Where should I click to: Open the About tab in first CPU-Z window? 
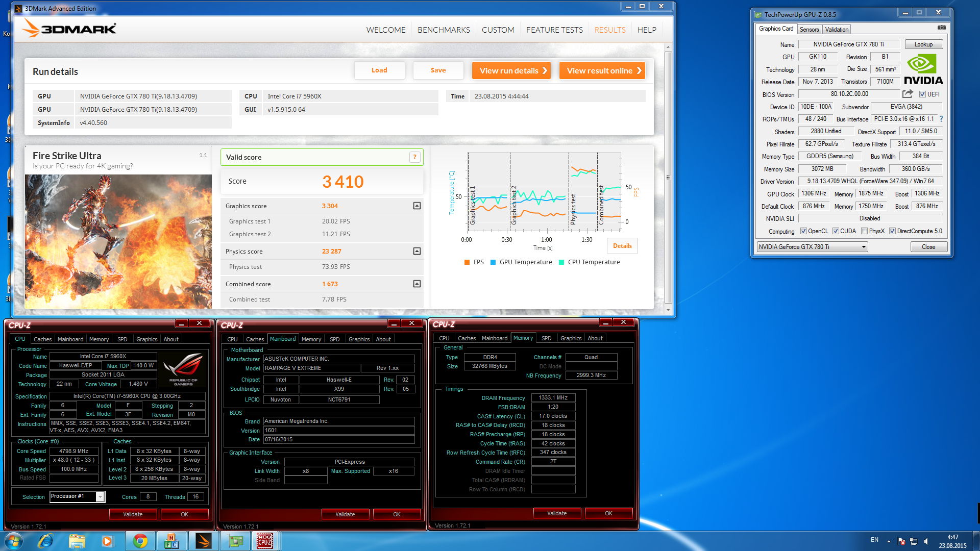tap(171, 339)
